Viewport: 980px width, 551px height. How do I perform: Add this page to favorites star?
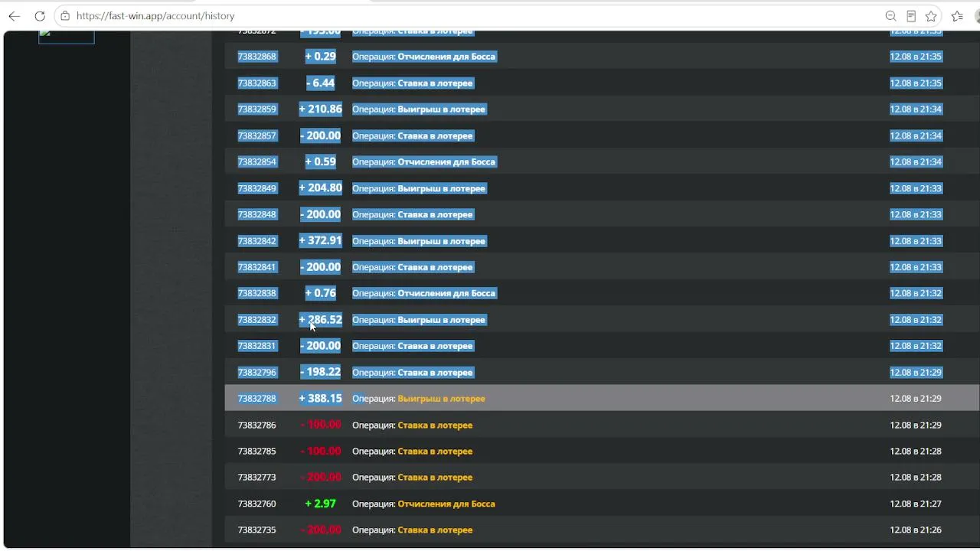(931, 16)
